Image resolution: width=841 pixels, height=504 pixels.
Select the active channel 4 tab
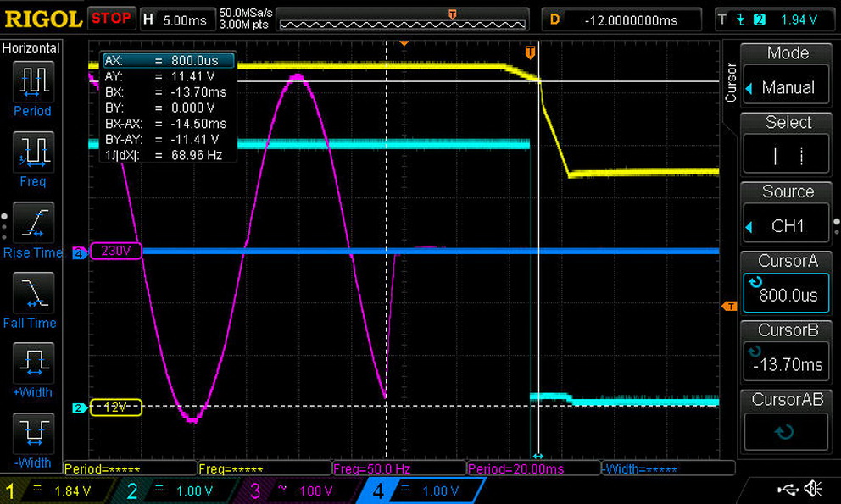coord(421,490)
